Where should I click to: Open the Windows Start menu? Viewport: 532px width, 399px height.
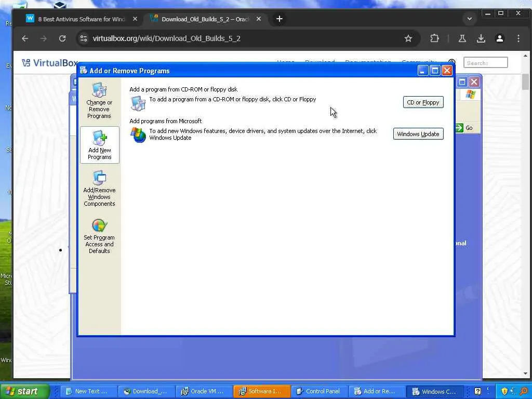[x=24, y=391]
